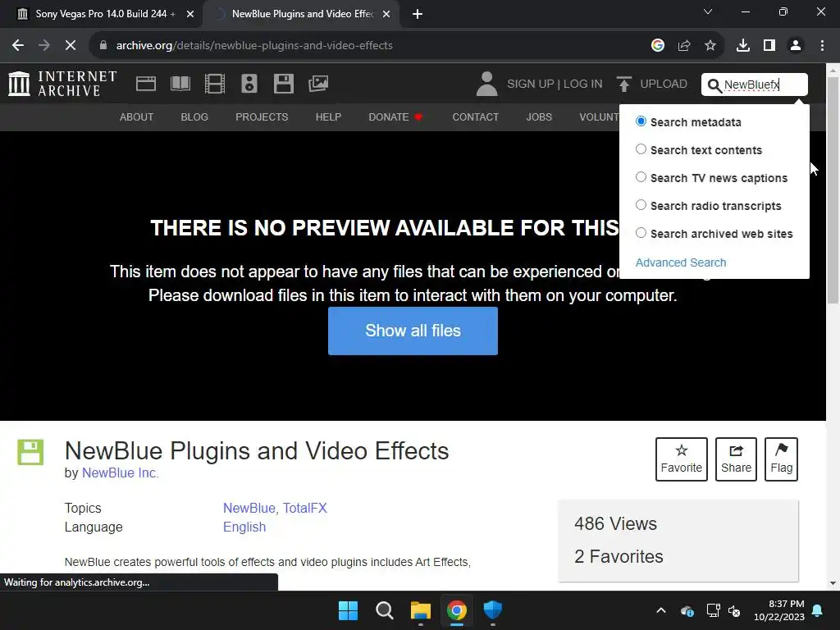Open the DONATE menu item
The image size is (840, 630).
tap(395, 116)
